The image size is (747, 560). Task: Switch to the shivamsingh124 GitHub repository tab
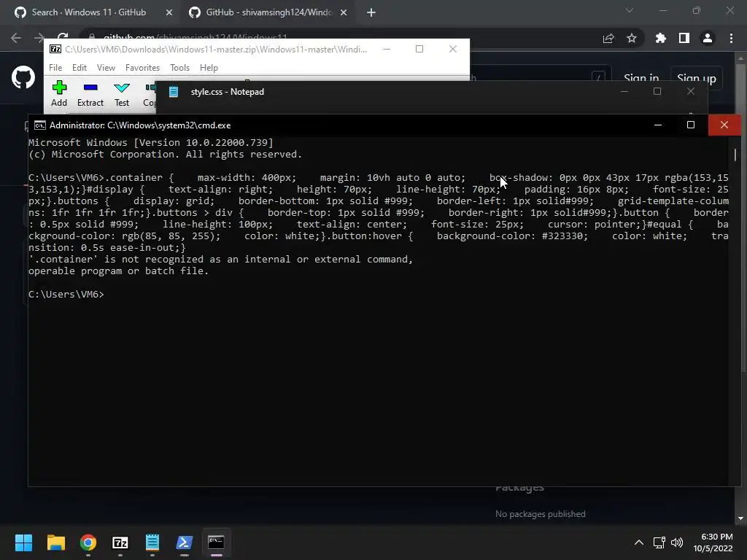[x=268, y=12]
